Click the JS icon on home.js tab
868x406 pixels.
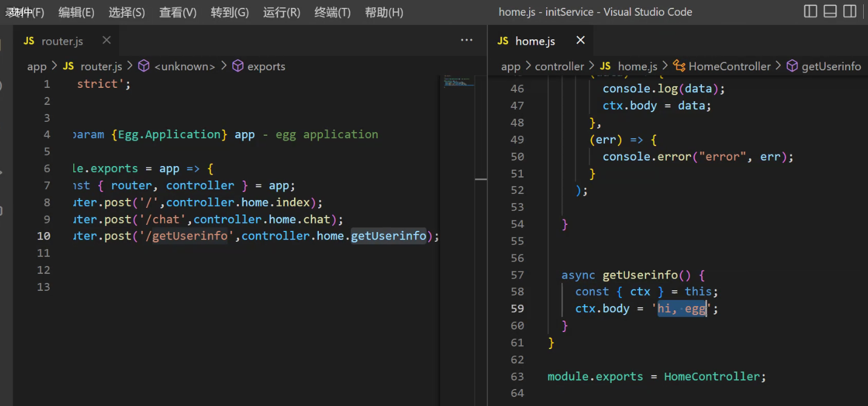(x=503, y=41)
